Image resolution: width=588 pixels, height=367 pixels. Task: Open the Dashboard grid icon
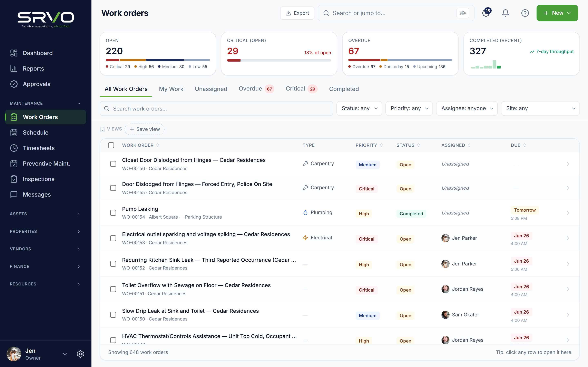pos(14,53)
